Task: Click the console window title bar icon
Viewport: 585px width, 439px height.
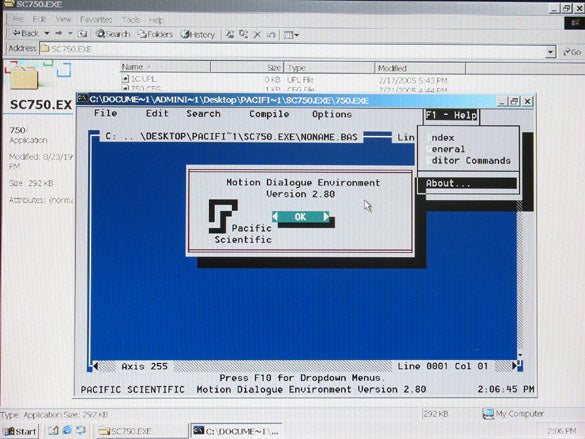Action: coord(82,98)
